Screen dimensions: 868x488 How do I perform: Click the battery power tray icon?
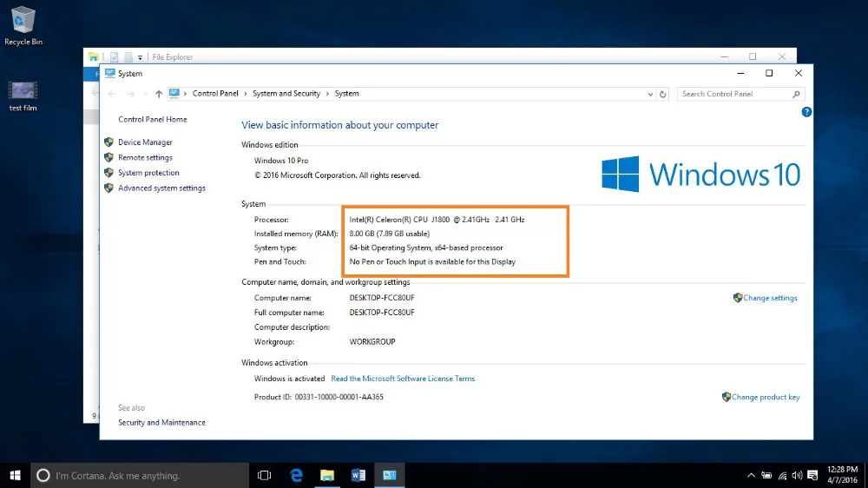766,475
